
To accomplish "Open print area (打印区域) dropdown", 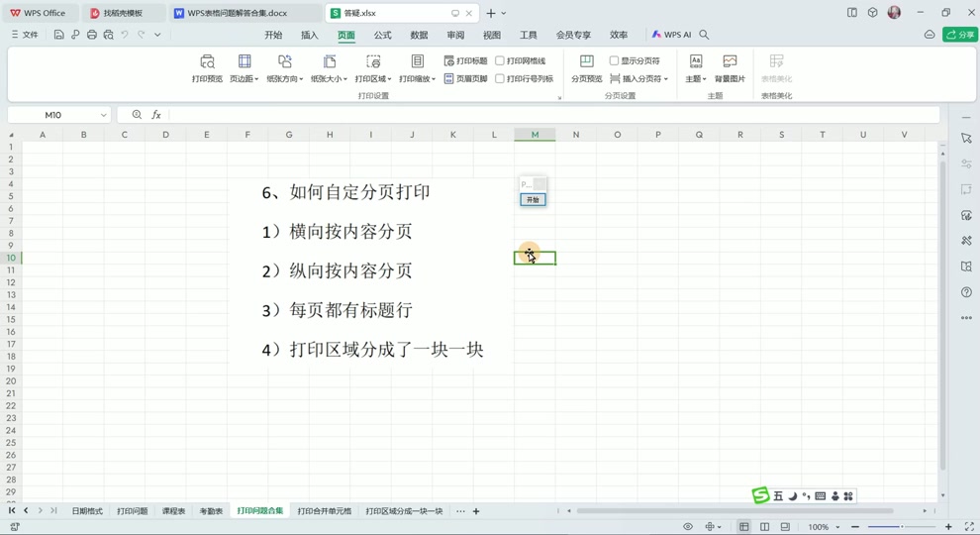I will point(373,68).
